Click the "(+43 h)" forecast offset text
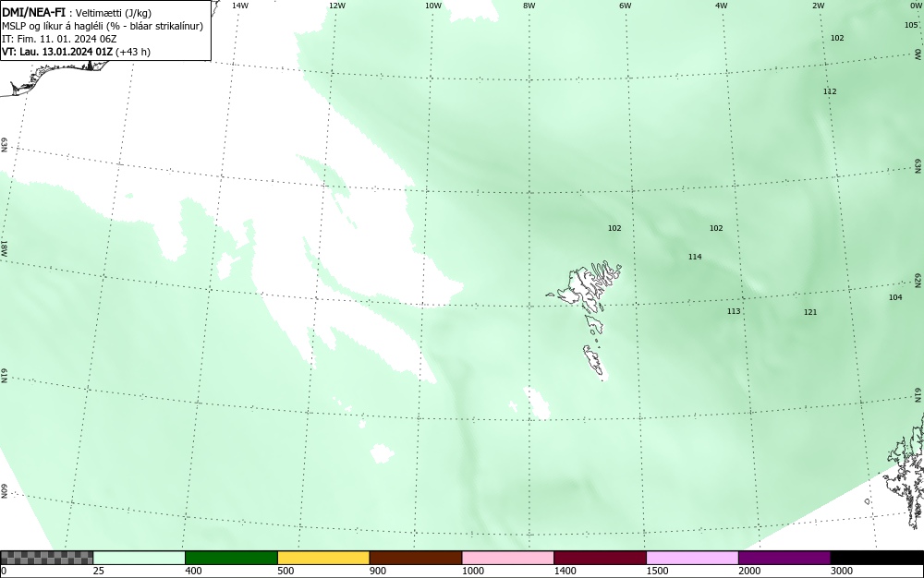The width and height of the screenshot is (924, 578). (132, 52)
